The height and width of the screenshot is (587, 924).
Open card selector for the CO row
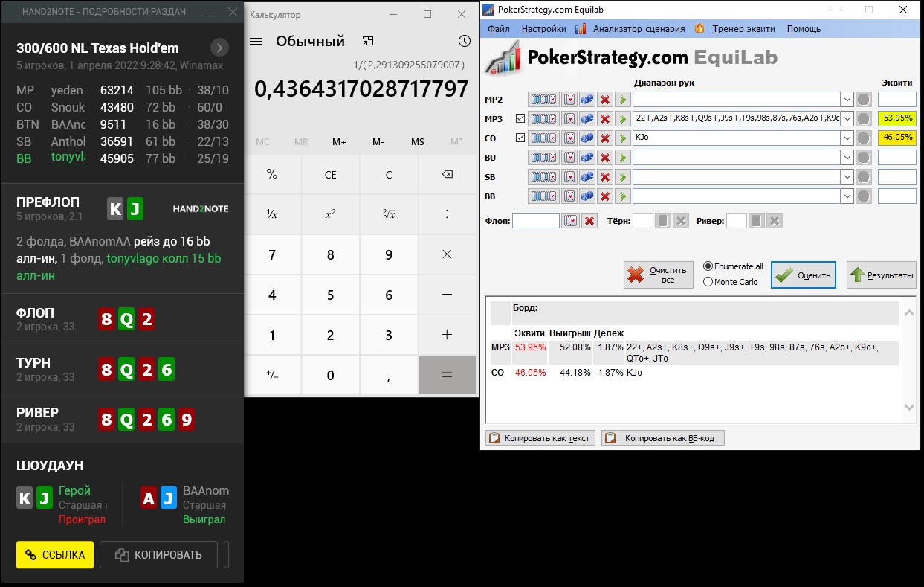(569, 138)
